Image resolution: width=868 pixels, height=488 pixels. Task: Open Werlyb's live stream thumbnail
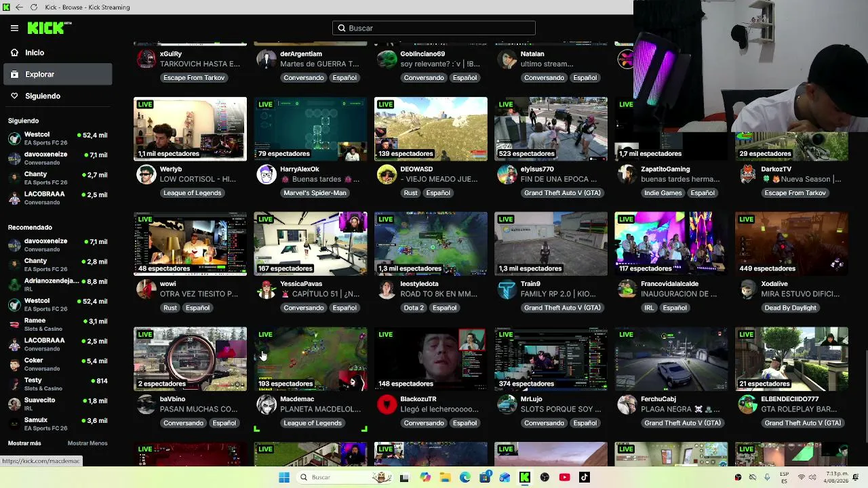pyautogui.click(x=190, y=129)
